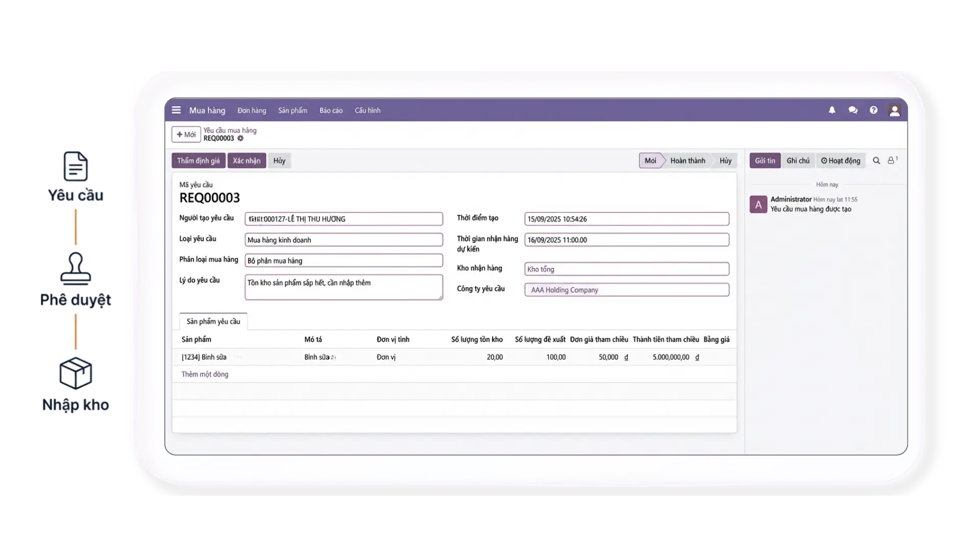Open the Kho nhận hàng dropdown field
This screenshot has height=551, width=980.
(626, 269)
